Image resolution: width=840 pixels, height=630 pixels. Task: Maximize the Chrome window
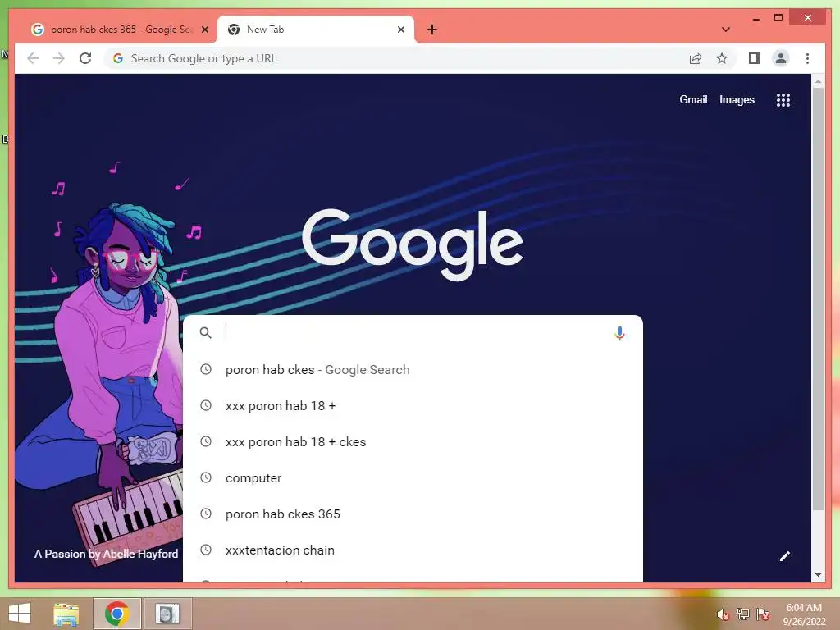[x=778, y=18]
